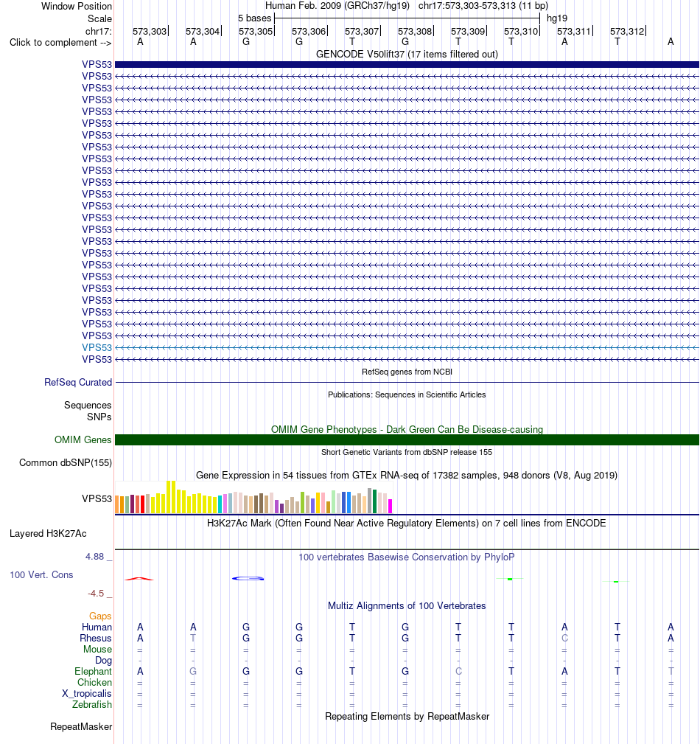
Task: Click the Mouse species label
Action: [x=98, y=650]
